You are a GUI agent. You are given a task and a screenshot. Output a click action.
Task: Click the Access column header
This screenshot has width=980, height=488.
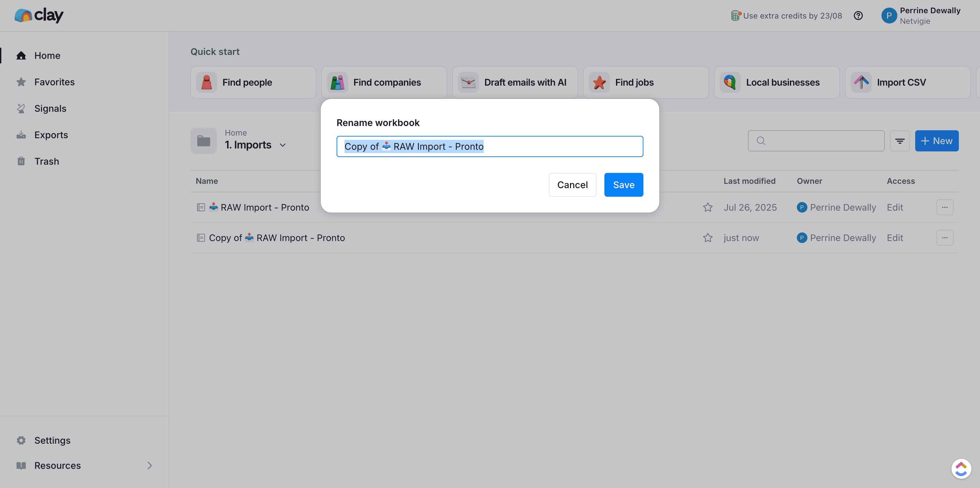click(x=901, y=181)
